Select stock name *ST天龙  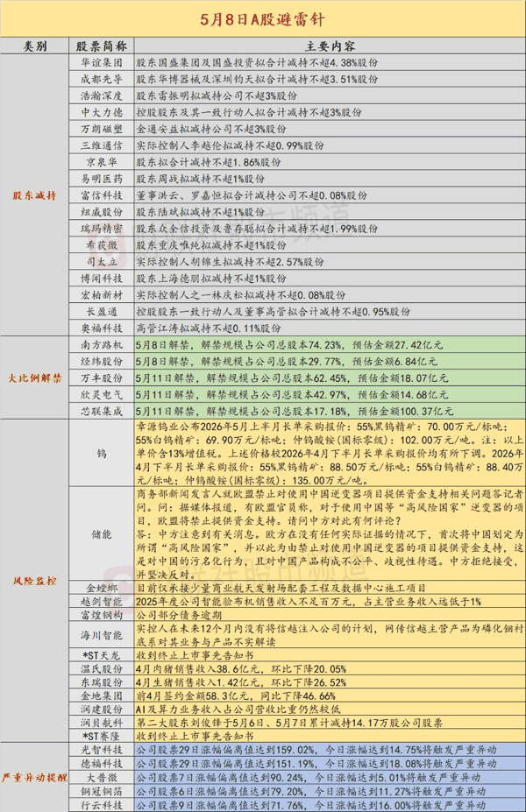pyautogui.click(x=102, y=655)
